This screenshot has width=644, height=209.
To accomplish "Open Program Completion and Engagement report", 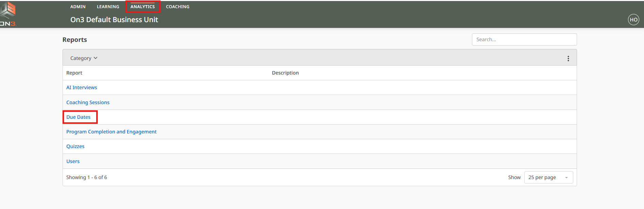I will pyautogui.click(x=111, y=132).
